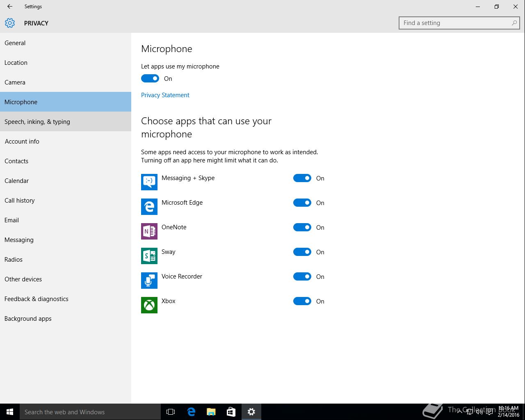
Task: Disable microphone access for OneNote
Action: pos(302,227)
